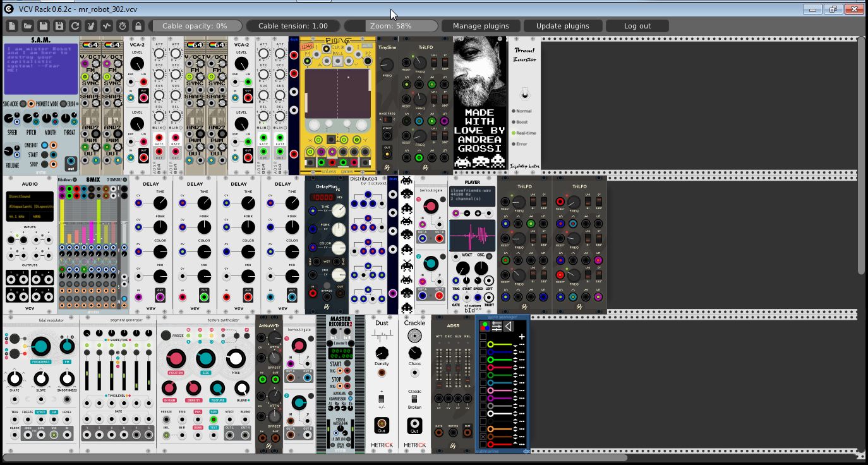
Task: Open engine sample rate menu in toolbar
Action: click(x=107, y=26)
